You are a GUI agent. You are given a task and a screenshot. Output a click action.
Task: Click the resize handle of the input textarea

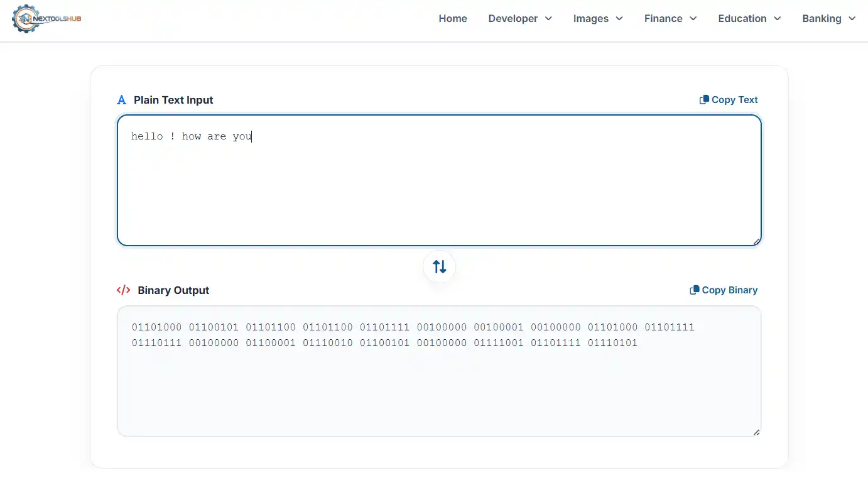click(756, 241)
